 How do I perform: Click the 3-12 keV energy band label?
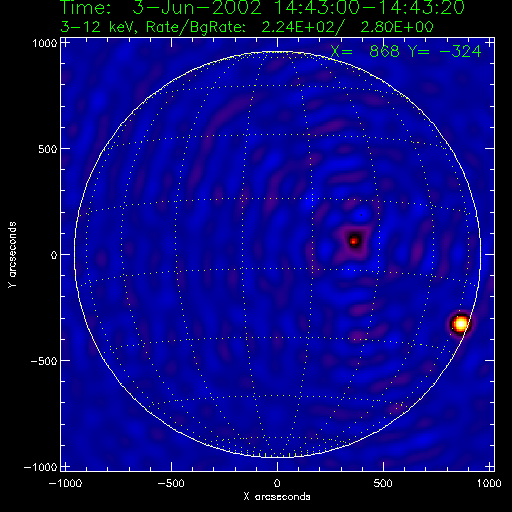click(x=98, y=27)
